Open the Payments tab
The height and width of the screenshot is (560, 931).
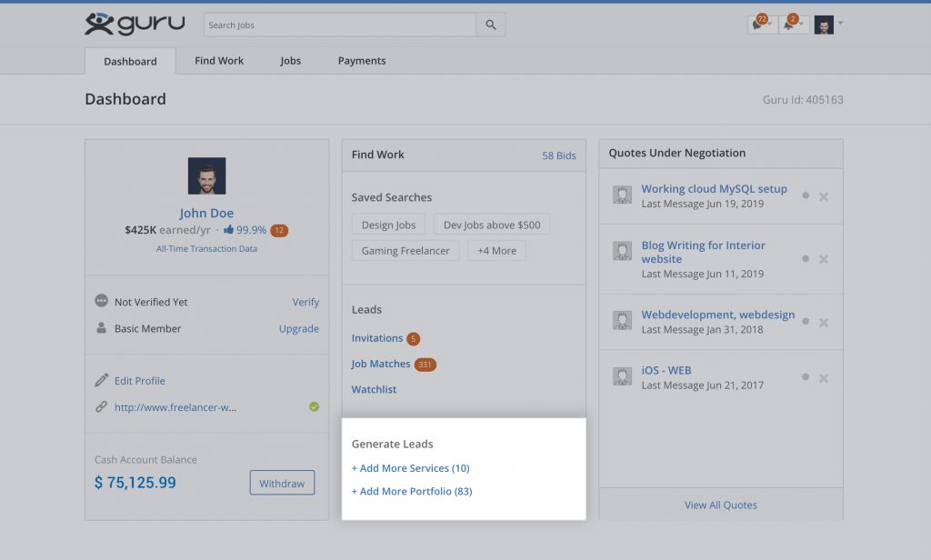tap(362, 61)
